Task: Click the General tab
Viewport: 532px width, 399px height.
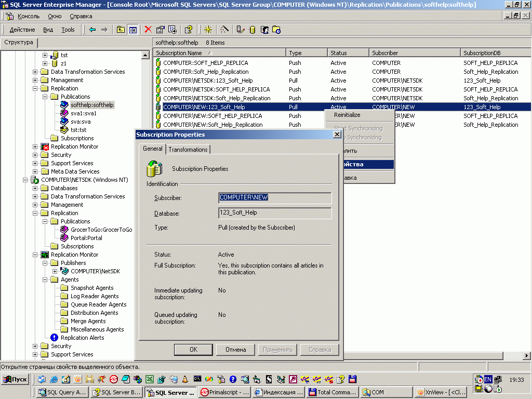Action: [x=152, y=149]
